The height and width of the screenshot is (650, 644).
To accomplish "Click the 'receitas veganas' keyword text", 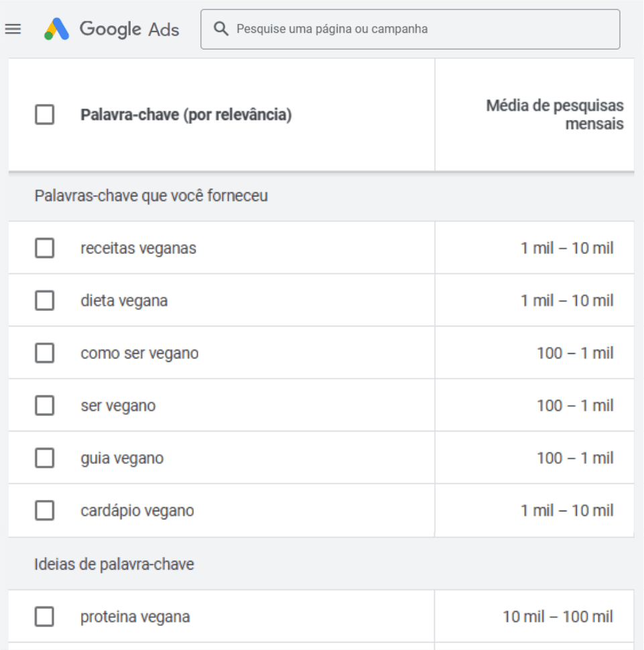I will tap(138, 248).
